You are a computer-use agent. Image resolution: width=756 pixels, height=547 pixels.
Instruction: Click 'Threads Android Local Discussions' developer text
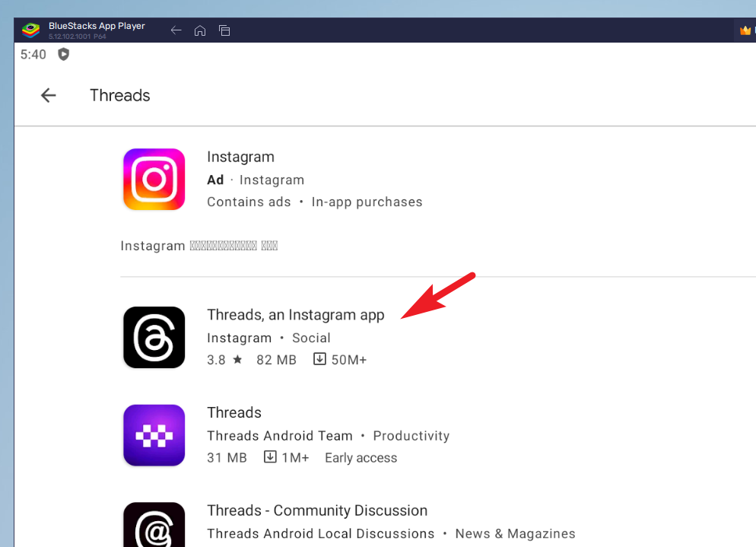[x=321, y=533]
